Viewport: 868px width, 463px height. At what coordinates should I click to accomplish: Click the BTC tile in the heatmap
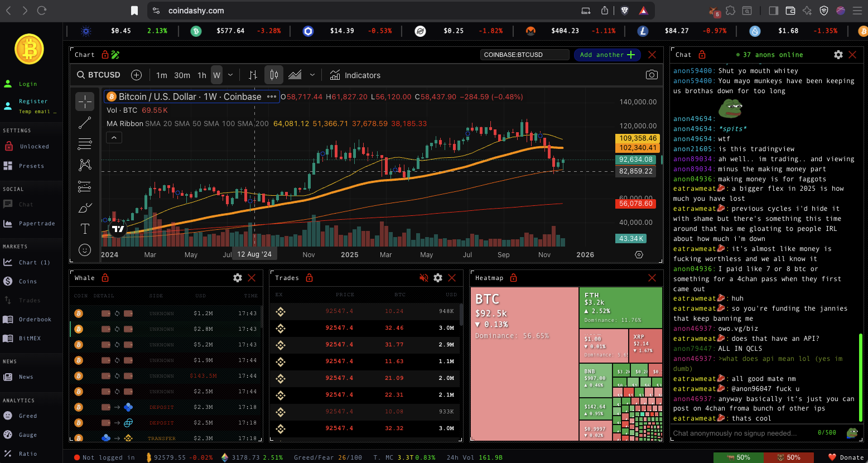point(525,364)
